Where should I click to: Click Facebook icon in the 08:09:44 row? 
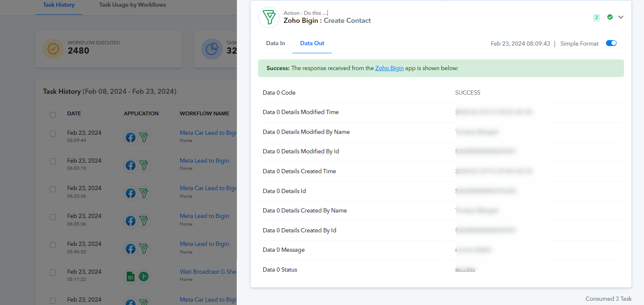(130, 137)
